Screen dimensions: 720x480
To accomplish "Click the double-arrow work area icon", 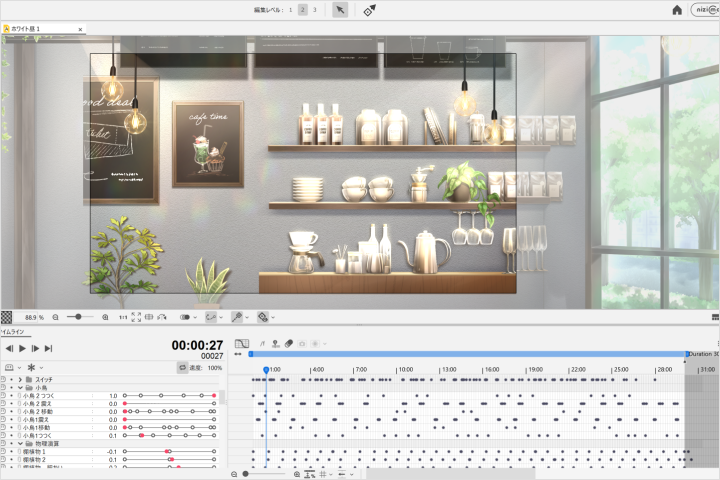I will [x=237, y=354].
